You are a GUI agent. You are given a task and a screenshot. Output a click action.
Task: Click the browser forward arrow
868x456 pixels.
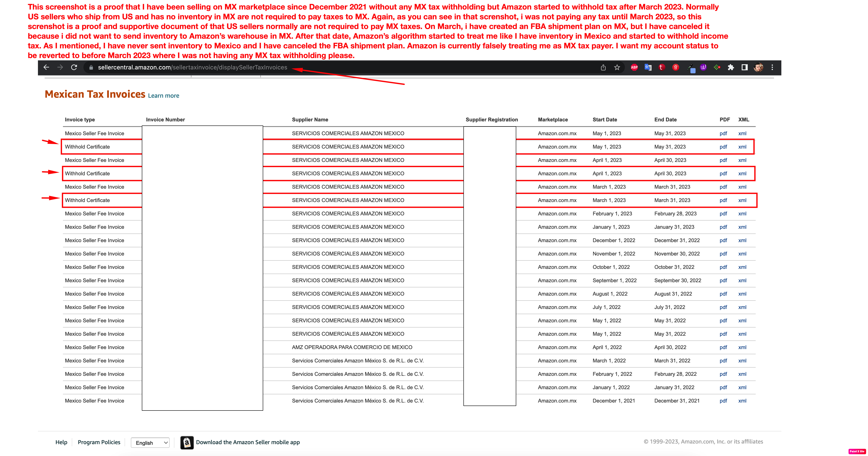coord(60,67)
